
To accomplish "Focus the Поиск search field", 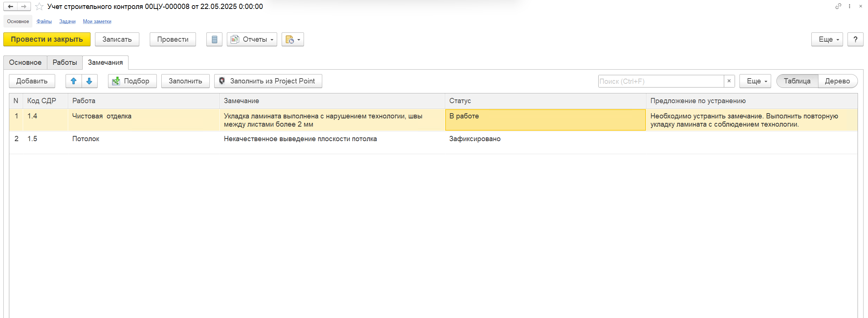I will [x=660, y=81].
